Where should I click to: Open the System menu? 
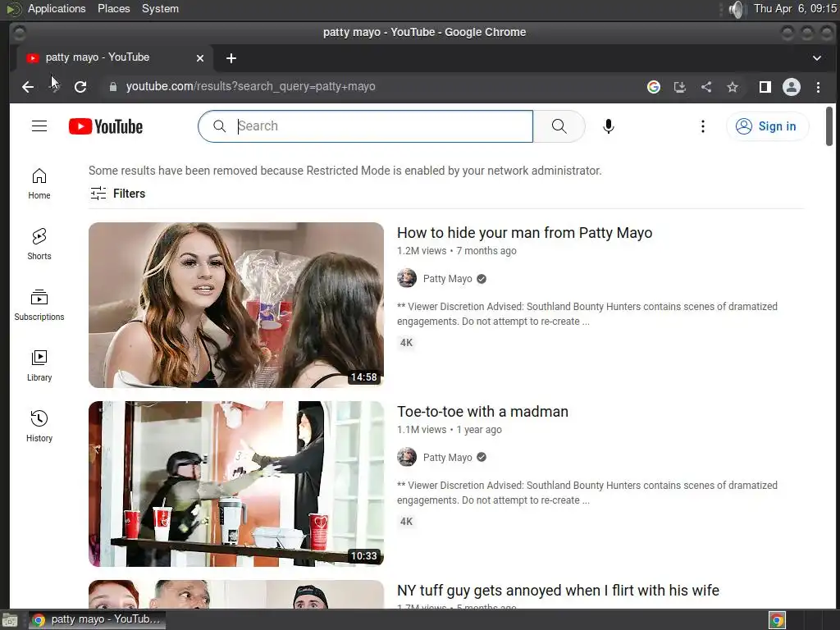click(160, 8)
